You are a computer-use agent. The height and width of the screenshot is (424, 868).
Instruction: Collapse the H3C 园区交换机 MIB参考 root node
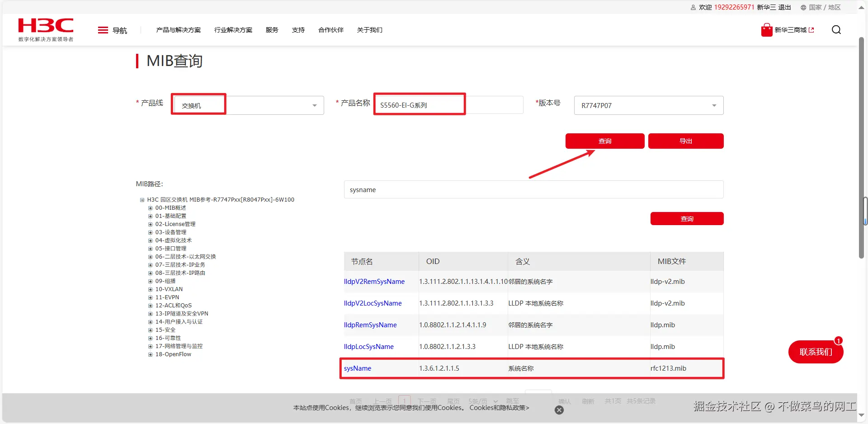point(142,200)
